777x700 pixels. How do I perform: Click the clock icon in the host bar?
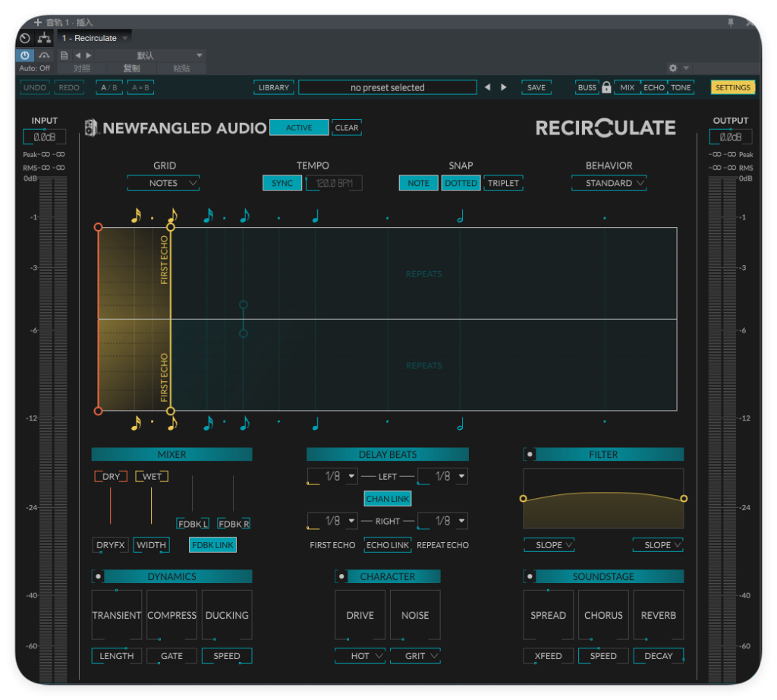[25, 38]
